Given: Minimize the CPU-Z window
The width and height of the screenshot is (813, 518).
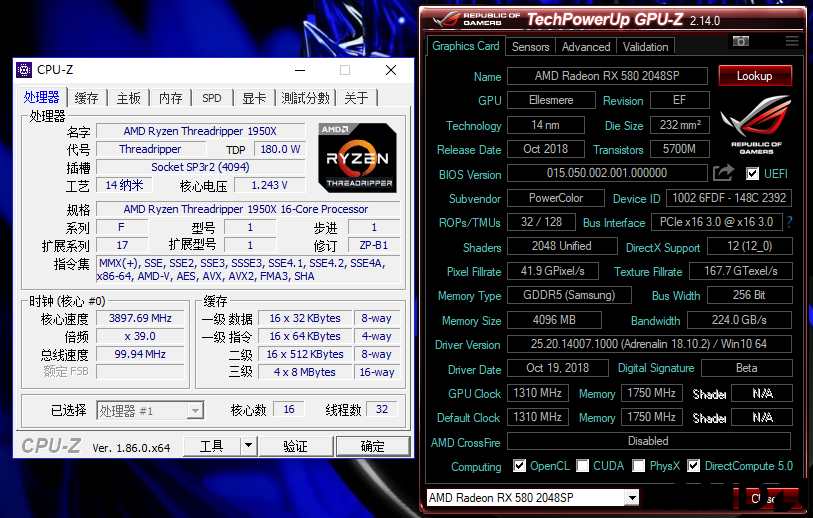Looking at the screenshot, I should tap(300, 70).
